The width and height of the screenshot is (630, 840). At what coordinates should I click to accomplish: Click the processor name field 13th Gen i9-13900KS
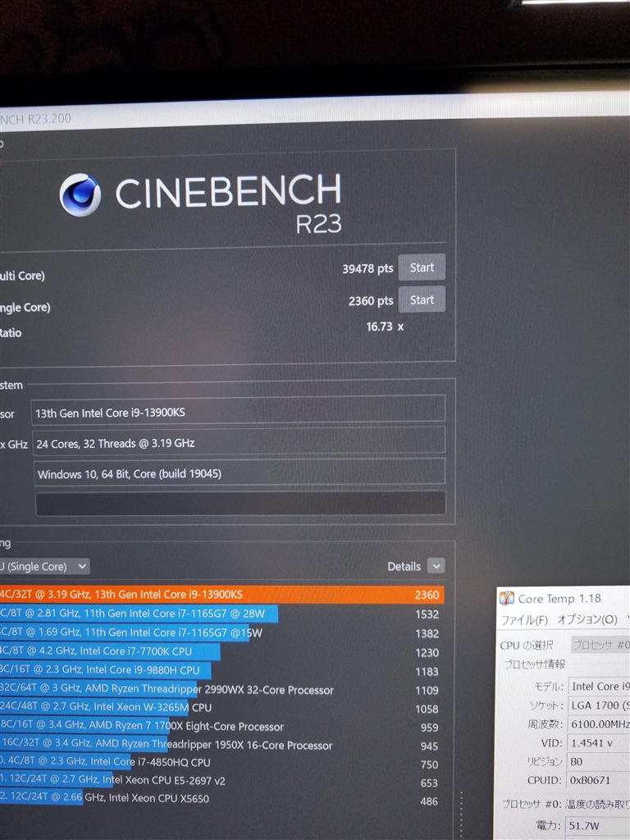pyautogui.click(x=239, y=412)
